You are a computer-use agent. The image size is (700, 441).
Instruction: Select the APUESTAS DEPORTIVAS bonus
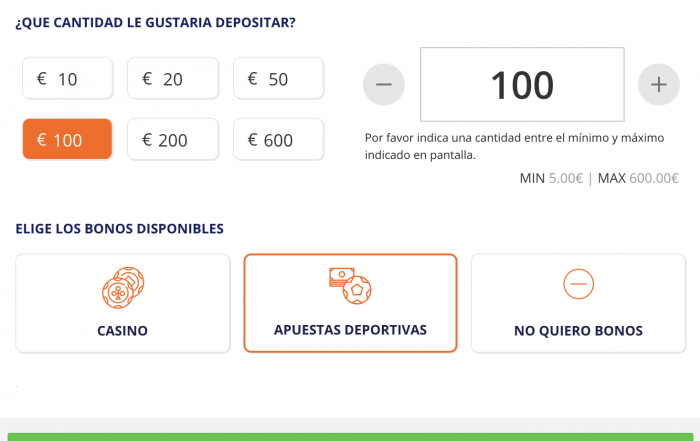tap(350, 303)
